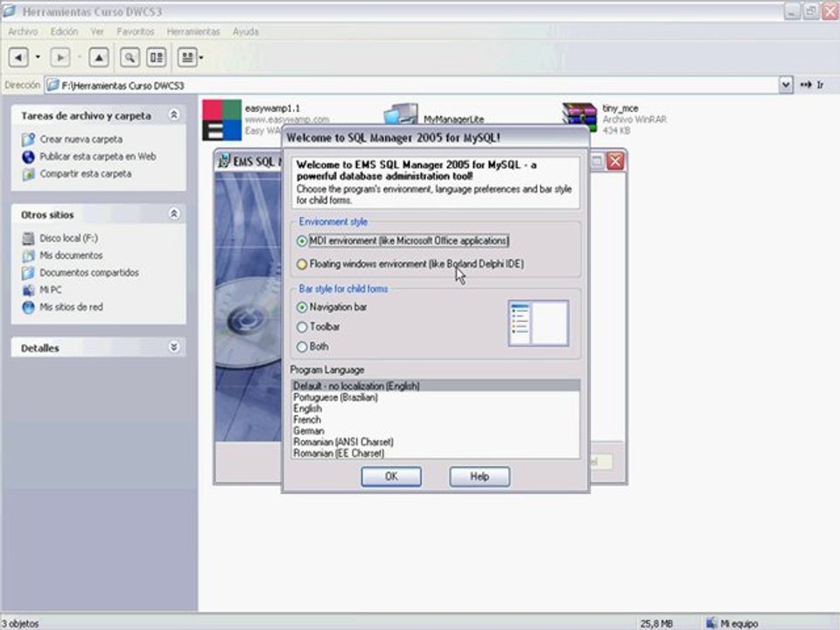The image size is (840, 630).
Task: Open the Views button dropdown arrow
Action: point(201,58)
